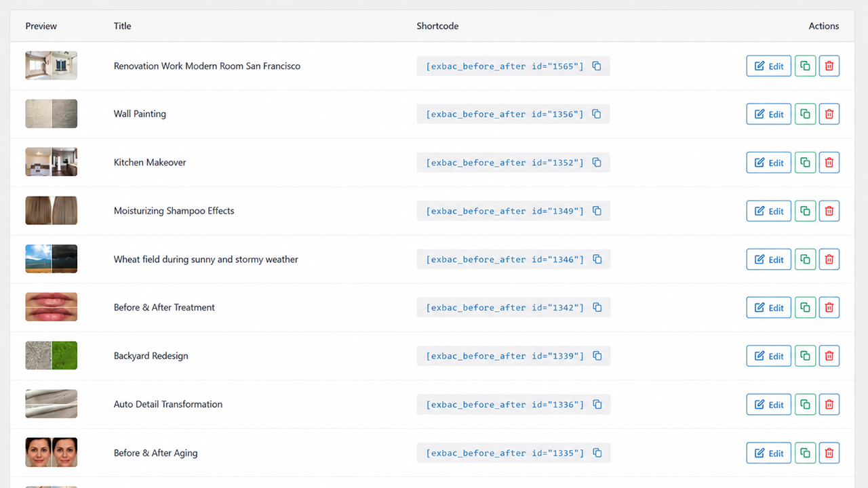Copy the Backyard Redesign shortcode
This screenshot has width=868, height=488.
pos(597,356)
